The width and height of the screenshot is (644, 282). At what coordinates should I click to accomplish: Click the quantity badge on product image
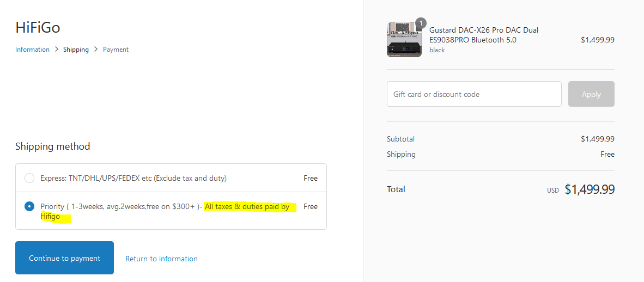(421, 23)
